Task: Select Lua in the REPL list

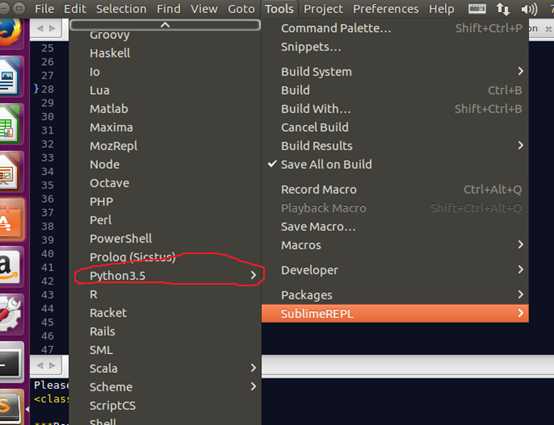Action: [165, 90]
